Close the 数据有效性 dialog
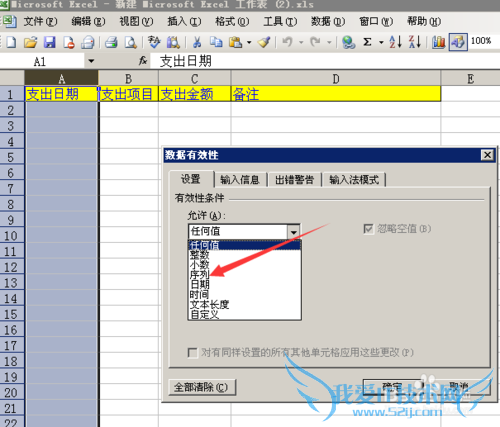The image size is (500, 427). pyautogui.click(x=487, y=155)
